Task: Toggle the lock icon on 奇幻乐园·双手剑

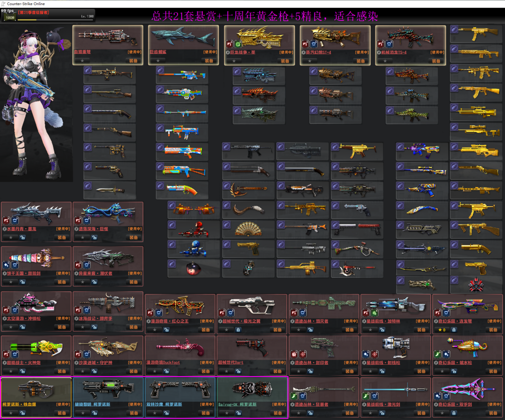Action: tap(454, 413)
